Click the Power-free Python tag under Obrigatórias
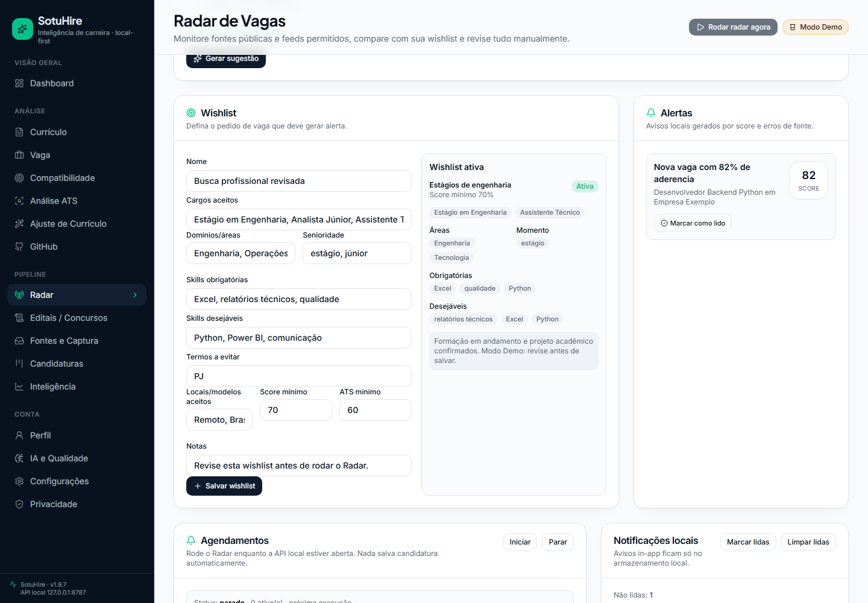868x603 pixels. 520,288
